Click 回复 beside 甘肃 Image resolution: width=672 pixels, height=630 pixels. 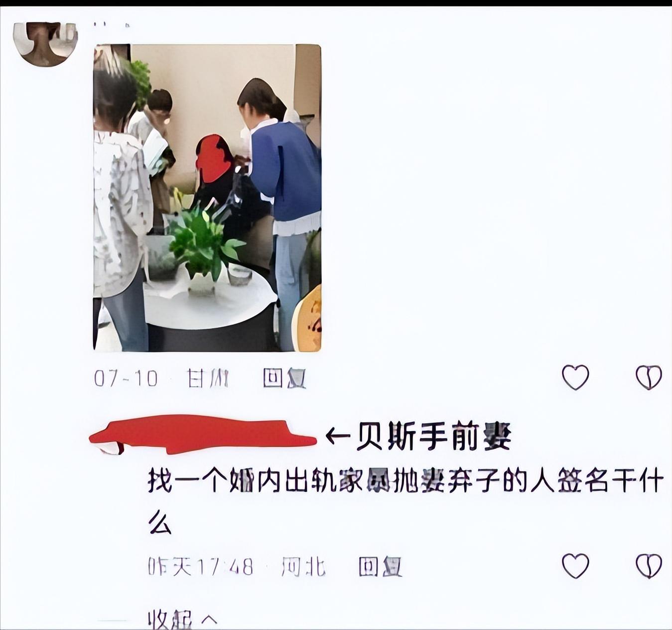pyautogui.click(x=284, y=379)
